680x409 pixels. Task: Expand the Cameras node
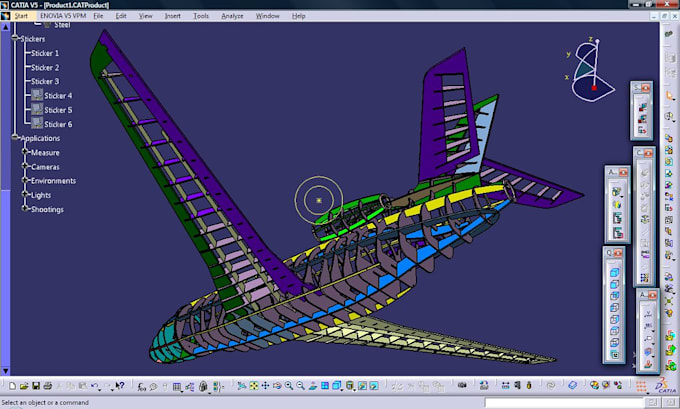(x=25, y=167)
